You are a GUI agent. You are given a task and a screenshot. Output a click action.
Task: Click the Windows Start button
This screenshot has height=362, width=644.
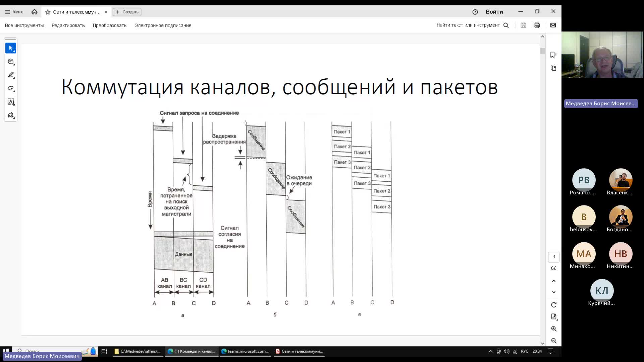coord(6,351)
